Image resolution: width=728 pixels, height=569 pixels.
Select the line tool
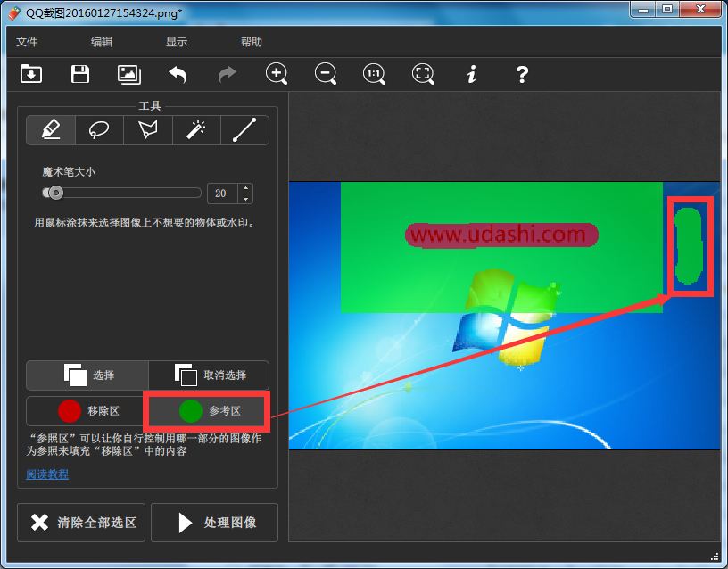pyautogui.click(x=244, y=130)
